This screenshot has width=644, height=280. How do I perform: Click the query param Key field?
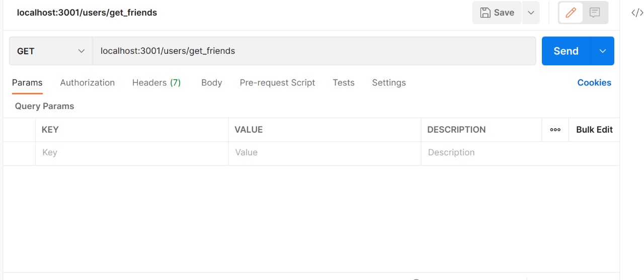pos(132,153)
